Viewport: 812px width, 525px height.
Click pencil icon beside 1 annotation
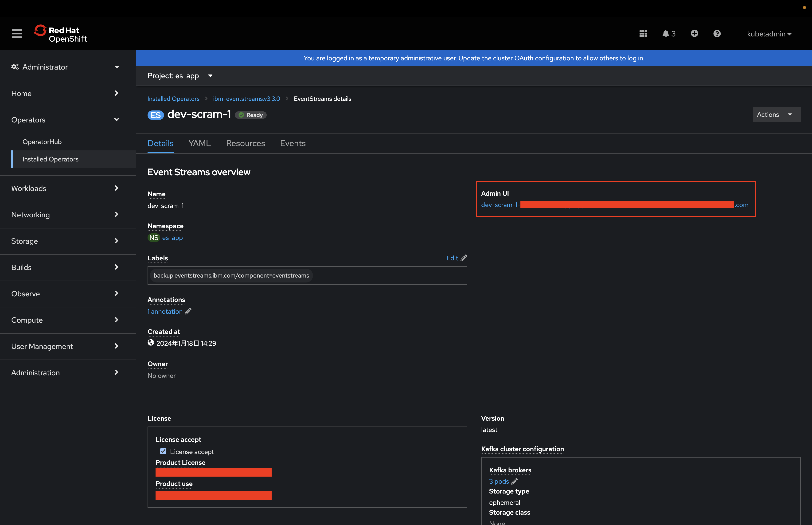coord(188,311)
